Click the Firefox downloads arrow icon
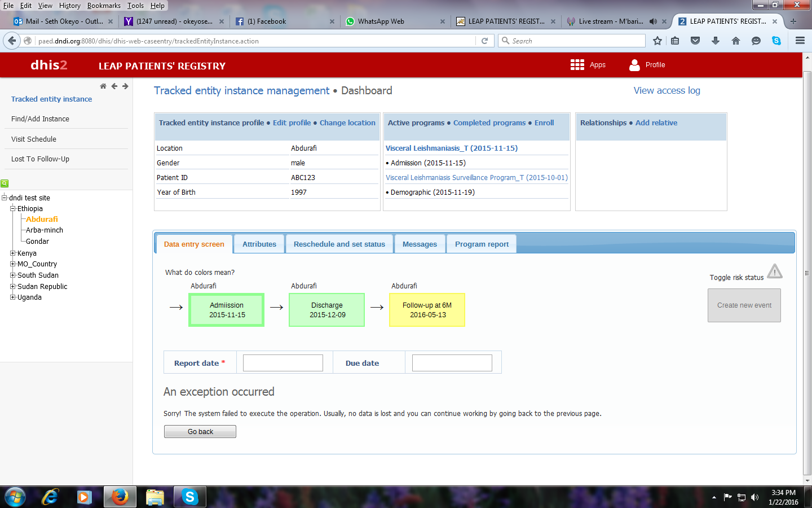This screenshot has height=508, width=812. [716, 41]
